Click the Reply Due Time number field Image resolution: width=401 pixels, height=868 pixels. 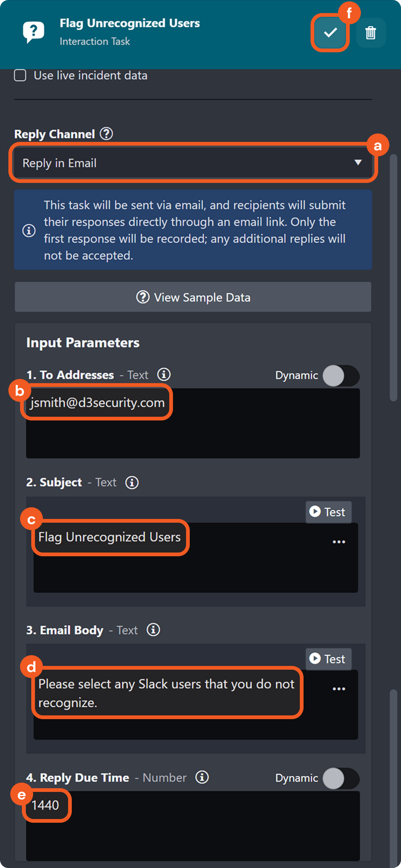[193, 825]
